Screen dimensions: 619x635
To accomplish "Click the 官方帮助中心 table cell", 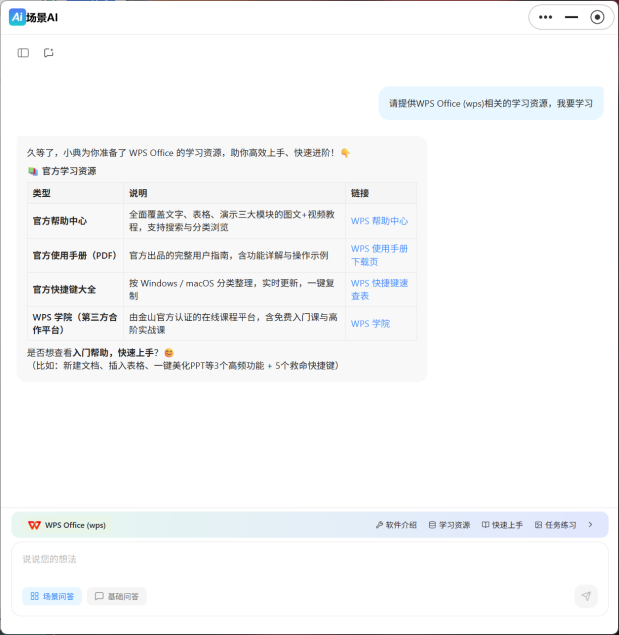I will (75, 221).
